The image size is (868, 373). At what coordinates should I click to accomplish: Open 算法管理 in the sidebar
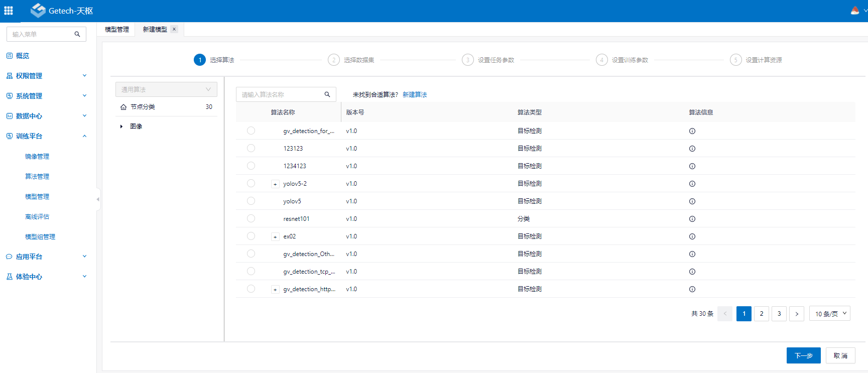click(37, 177)
